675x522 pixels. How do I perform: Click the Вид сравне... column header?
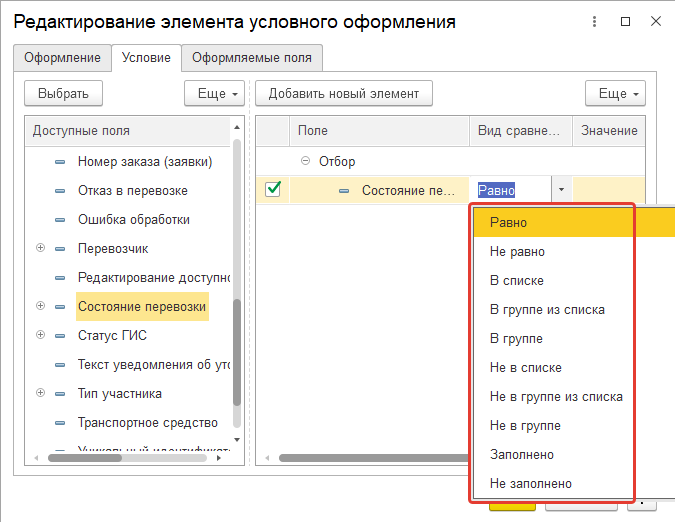pyautogui.click(x=521, y=131)
